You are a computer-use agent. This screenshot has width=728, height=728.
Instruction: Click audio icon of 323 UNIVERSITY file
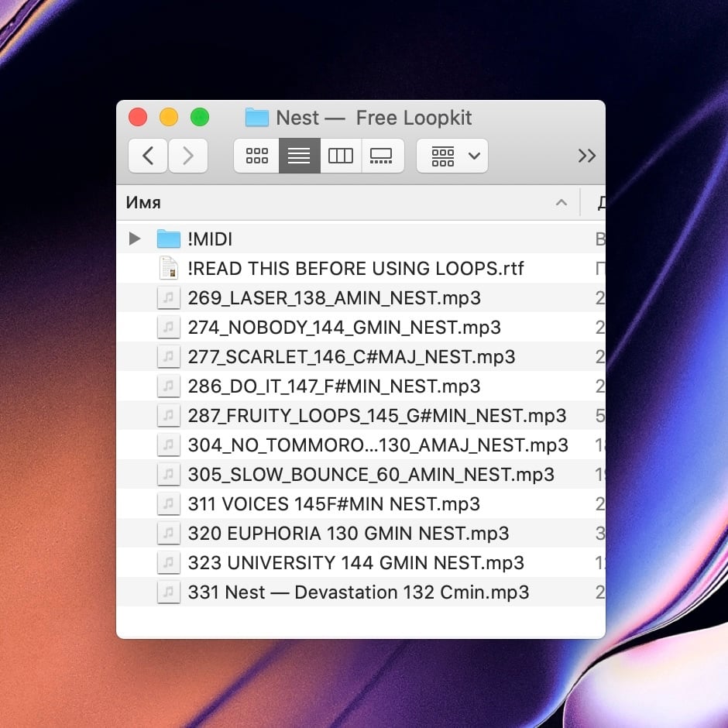click(x=169, y=562)
